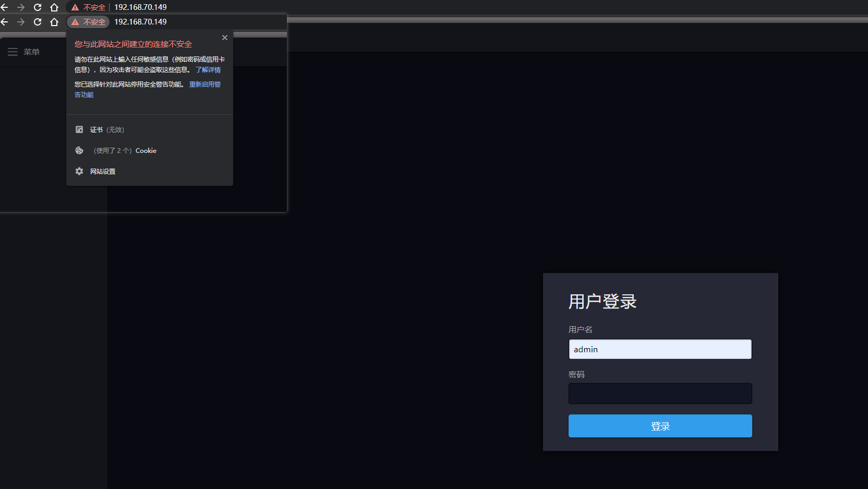Screen dimensions: 868x489
Task: Click the 密码 label
Action: (x=576, y=375)
